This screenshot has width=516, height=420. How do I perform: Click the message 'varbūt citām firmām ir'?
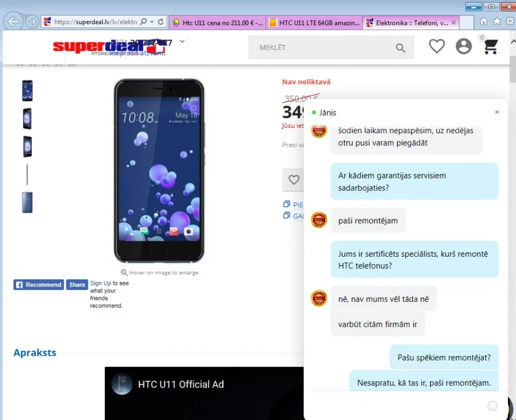coord(377,324)
